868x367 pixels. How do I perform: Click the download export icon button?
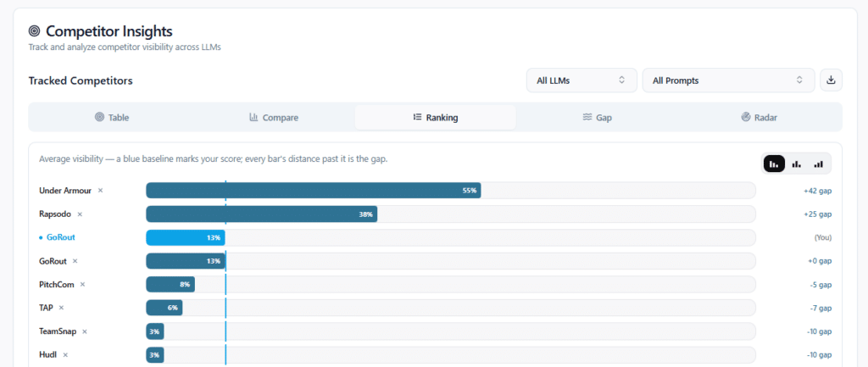[x=831, y=81]
